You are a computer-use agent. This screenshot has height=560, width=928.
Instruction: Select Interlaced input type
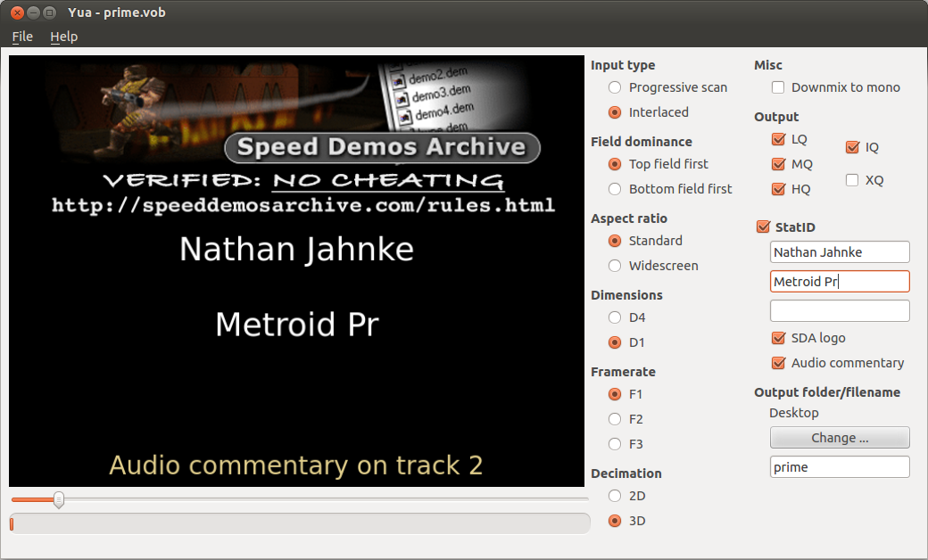[615, 112]
